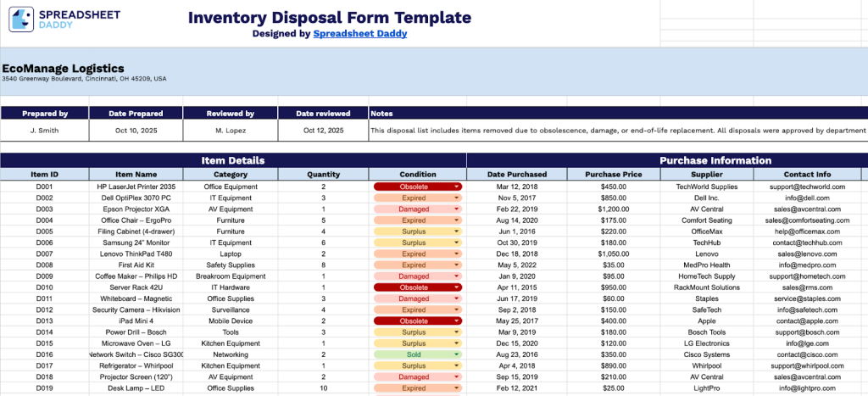Click the Item Details section header
868x396 pixels.
(232, 160)
